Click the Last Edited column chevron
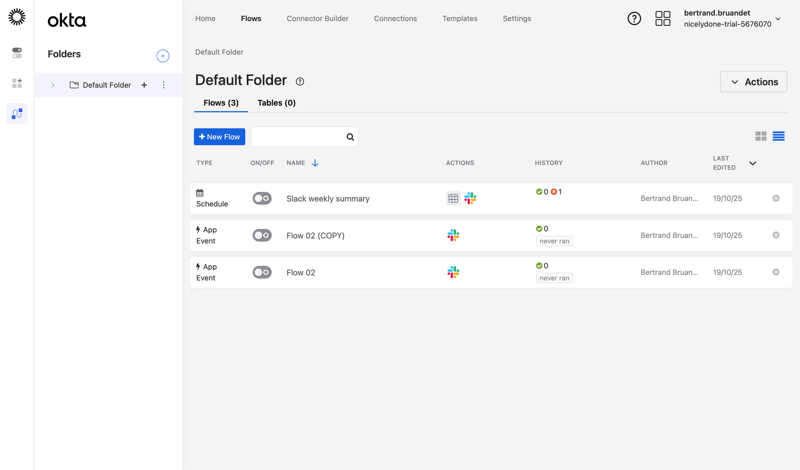 click(753, 163)
